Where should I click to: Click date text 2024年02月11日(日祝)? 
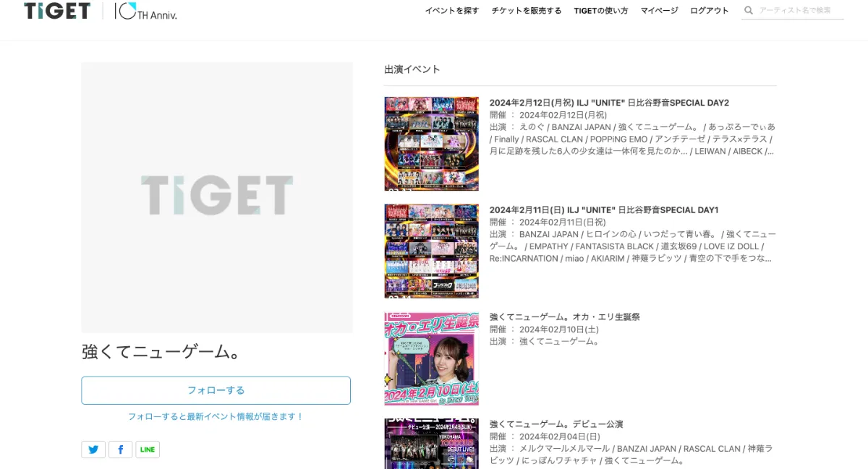pos(563,222)
